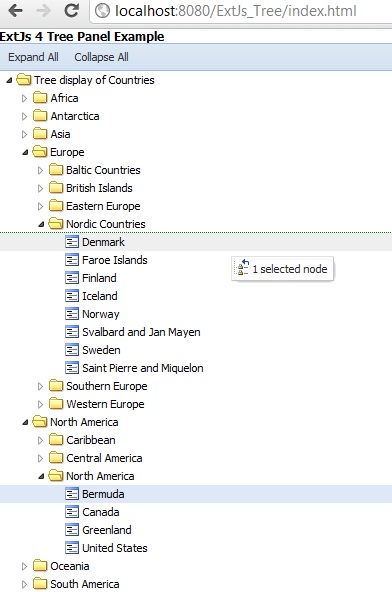Click the Nordic Countries open folder icon
Image resolution: width=392 pixels, height=592 pixels.
56,224
